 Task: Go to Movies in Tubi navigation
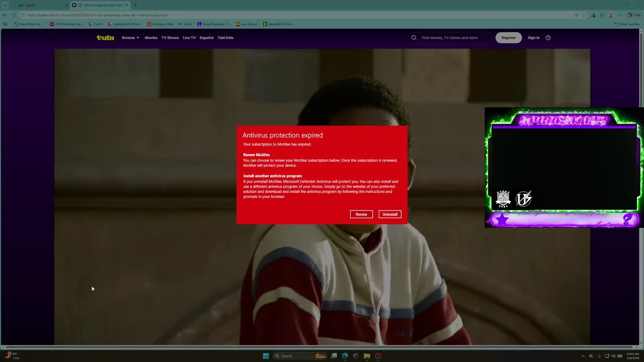151,38
